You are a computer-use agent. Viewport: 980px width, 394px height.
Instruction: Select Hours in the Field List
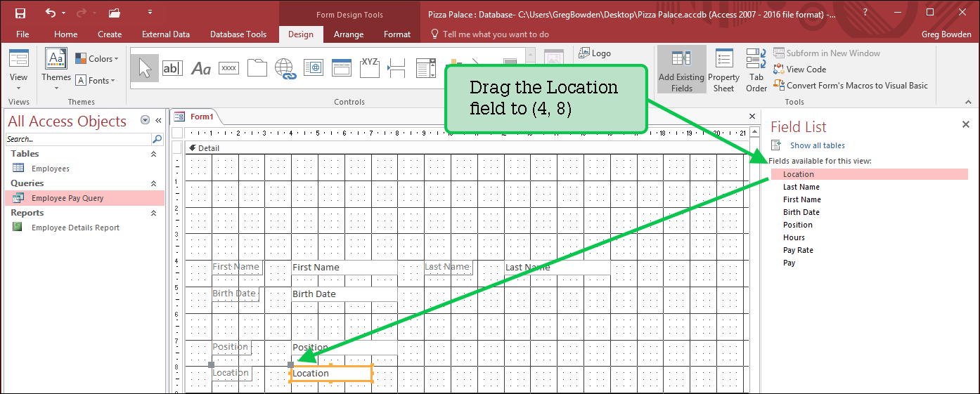click(x=794, y=237)
